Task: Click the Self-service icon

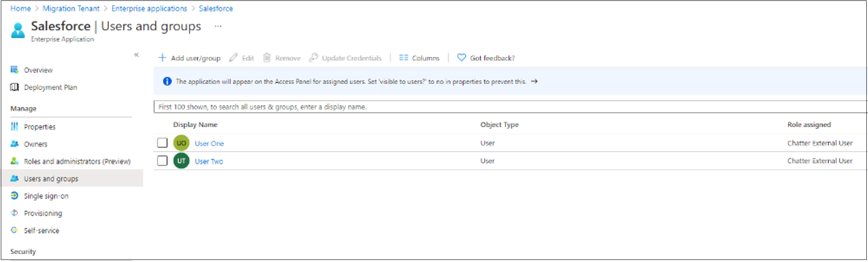Action: [x=14, y=230]
